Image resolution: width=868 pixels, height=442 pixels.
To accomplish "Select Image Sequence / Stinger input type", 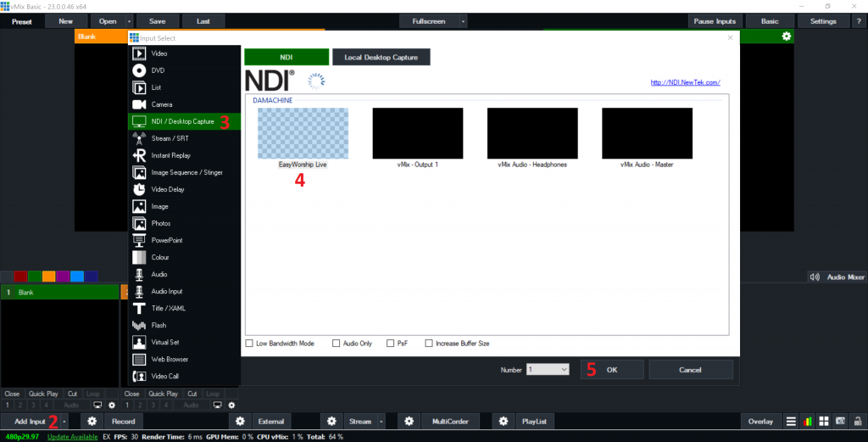I will point(184,173).
